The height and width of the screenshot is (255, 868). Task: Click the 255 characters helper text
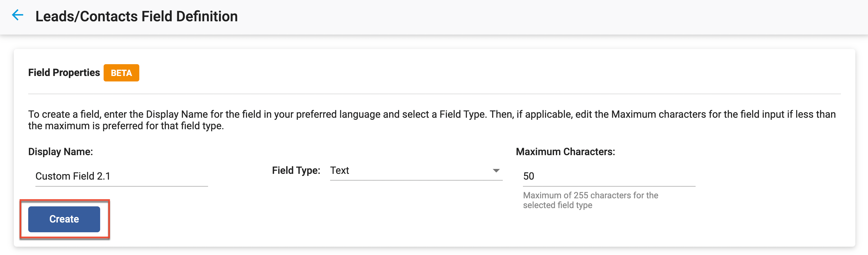pos(590,200)
